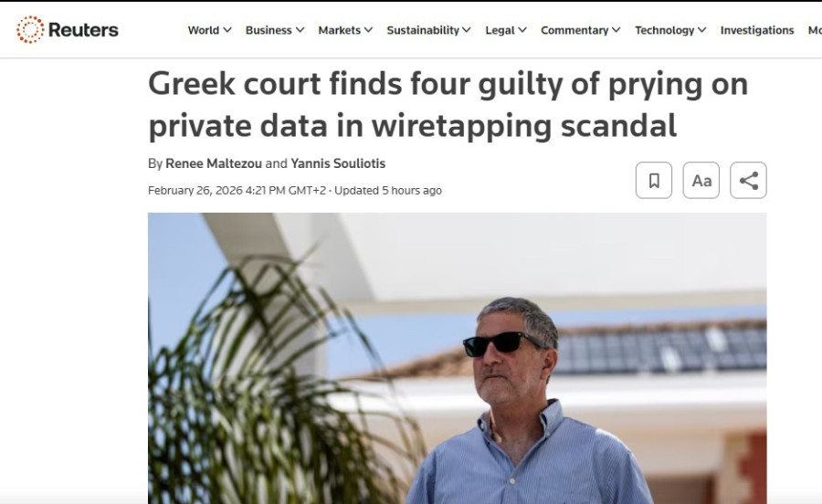This screenshot has width=822, height=504.
Task: Open the Markets dropdown chevron
Action: [369, 30]
